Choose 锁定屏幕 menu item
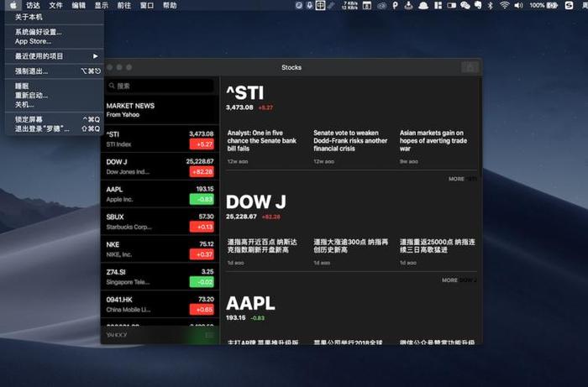Screen dimensions: 588x387 pyautogui.click(x=54, y=119)
